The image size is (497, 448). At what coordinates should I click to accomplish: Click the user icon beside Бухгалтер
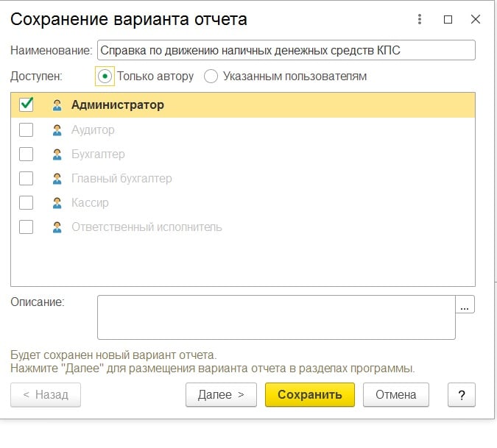tap(57, 154)
